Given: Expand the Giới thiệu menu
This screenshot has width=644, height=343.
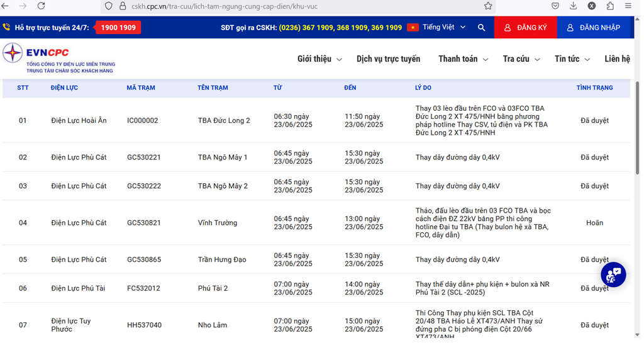Looking at the screenshot, I should pyautogui.click(x=319, y=59).
